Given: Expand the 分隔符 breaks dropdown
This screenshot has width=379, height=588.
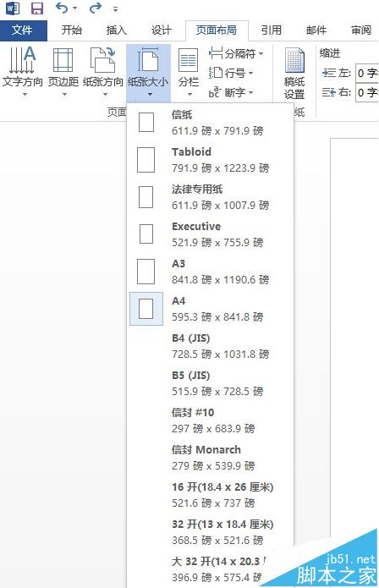Looking at the screenshot, I should (x=236, y=54).
